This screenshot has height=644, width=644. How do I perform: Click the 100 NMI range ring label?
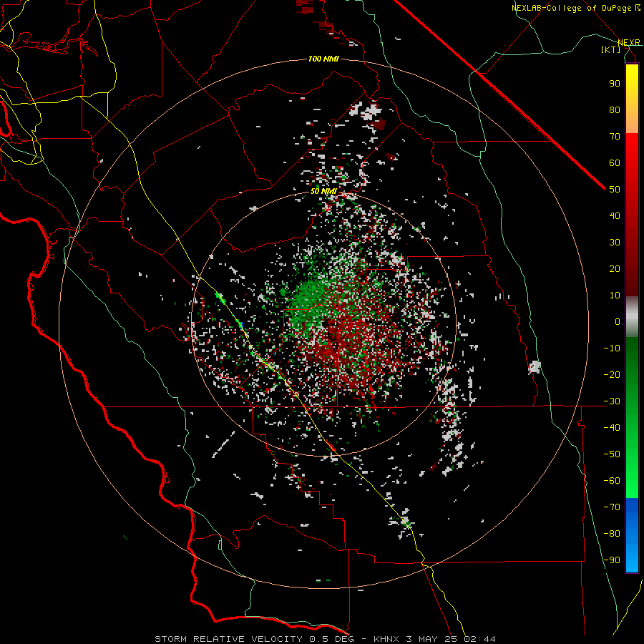click(323, 59)
